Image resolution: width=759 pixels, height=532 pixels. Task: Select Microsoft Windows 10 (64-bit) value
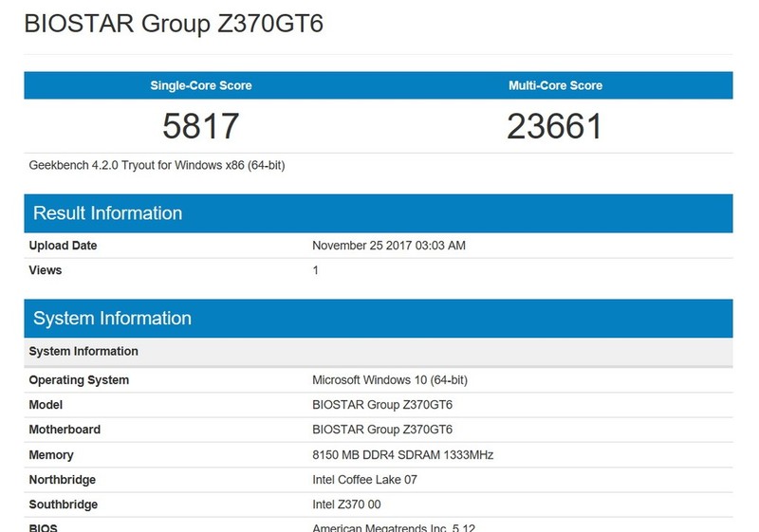pos(390,380)
